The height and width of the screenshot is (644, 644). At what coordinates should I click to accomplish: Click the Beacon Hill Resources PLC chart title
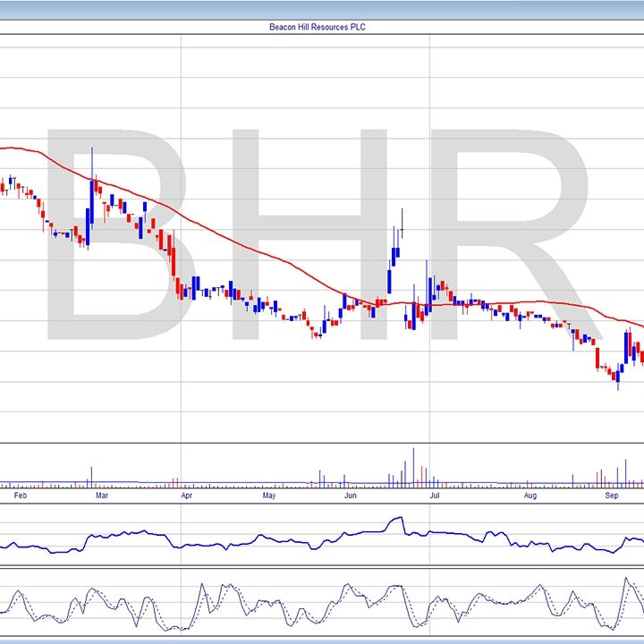click(x=318, y=27)
